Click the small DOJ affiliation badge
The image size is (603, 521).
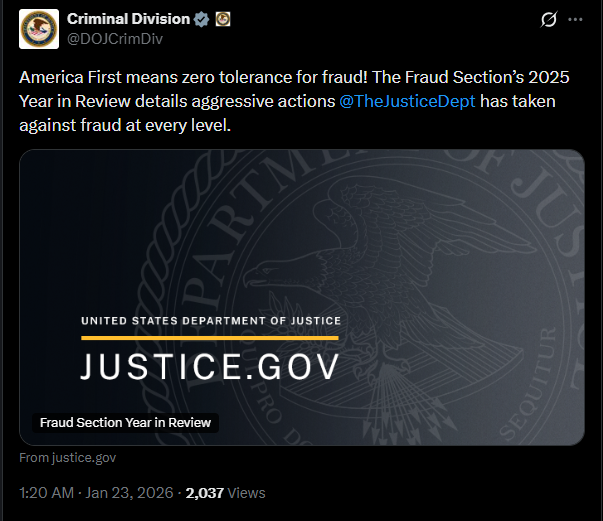point(222,19)
